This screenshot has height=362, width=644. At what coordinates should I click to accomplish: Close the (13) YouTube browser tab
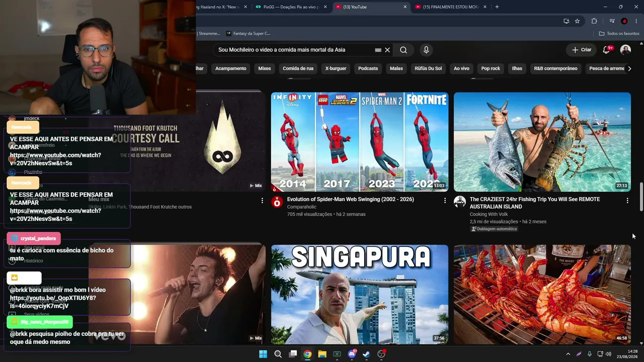tap(405, 7)
